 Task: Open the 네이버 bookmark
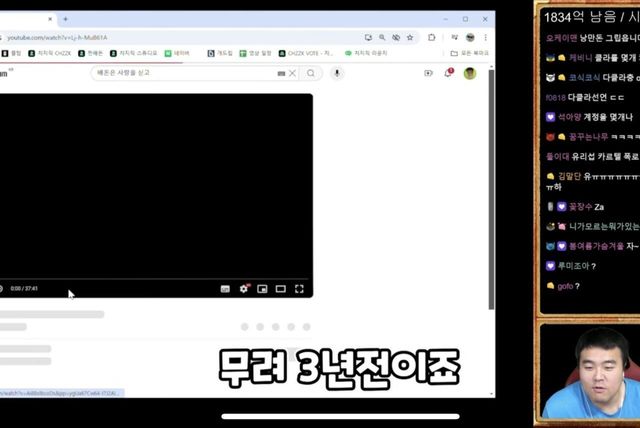tap(176, 53)
